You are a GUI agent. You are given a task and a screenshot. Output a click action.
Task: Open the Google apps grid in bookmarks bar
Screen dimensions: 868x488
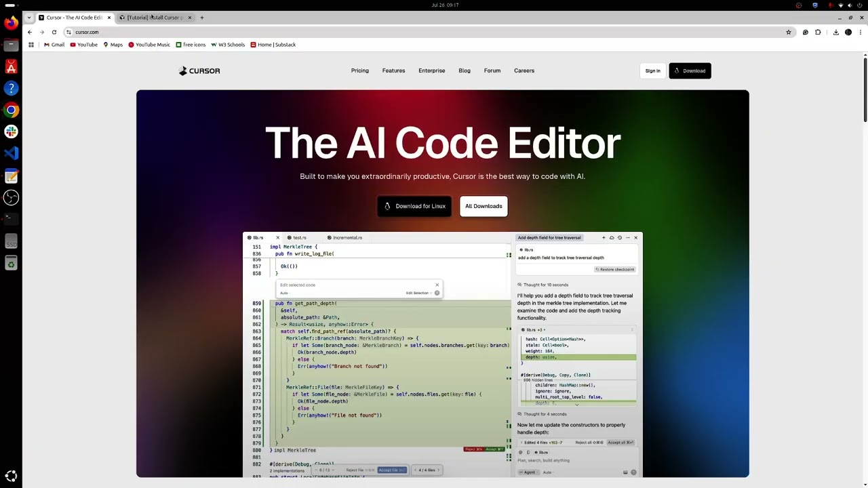coord(31,45)
